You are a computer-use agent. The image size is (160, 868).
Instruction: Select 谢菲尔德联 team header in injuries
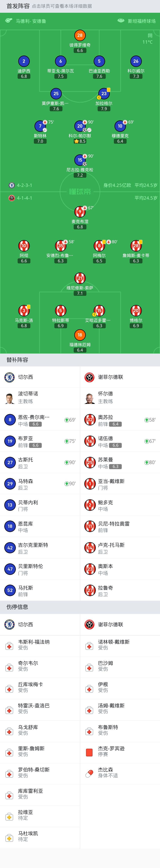(110, 624)
